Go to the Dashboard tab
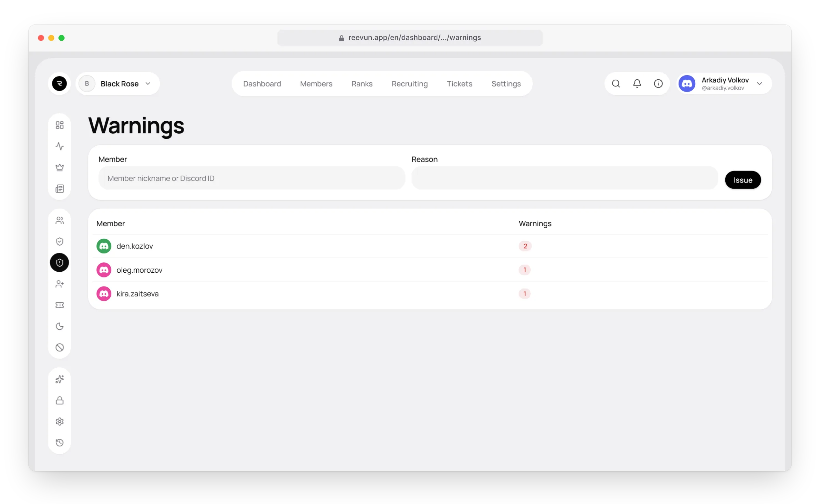Image resolution: width=820 pixels, height=504 pixels. pyautogui.click(x=262, y=84)
